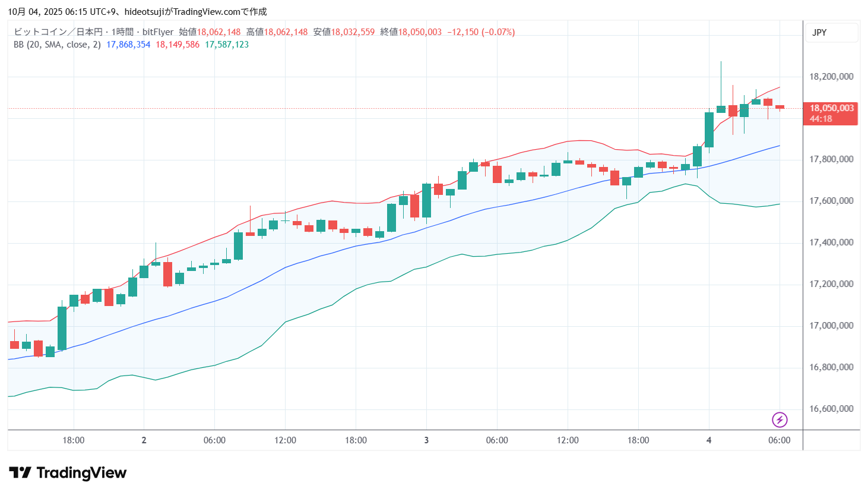Open the BB (20, SMA, close, 2) indicator legend
868x495 pixels.
coord(57,45)
